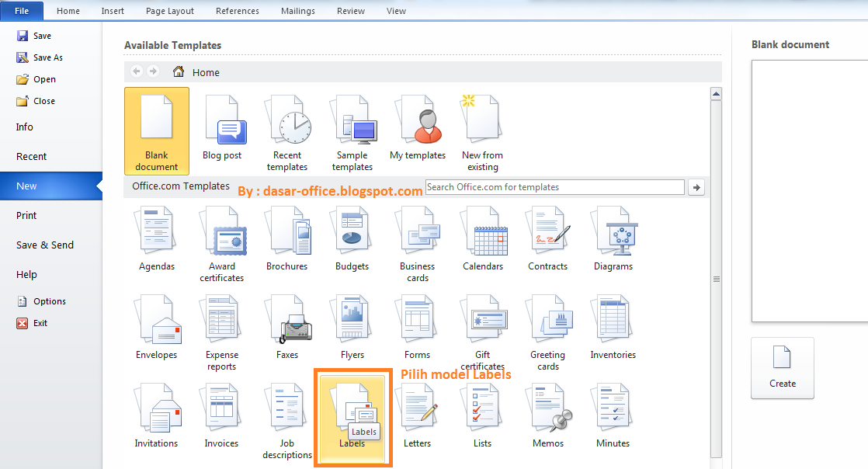Screen dimensions: 868x469
Task: Switch to the References tab
Action: click(238, 11)
